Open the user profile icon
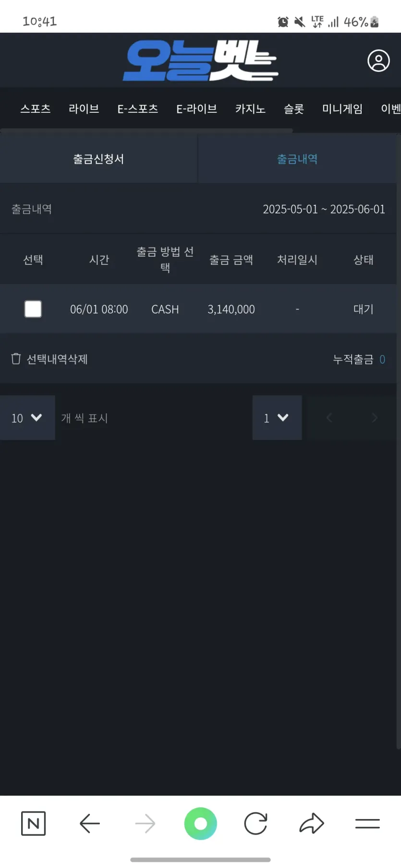Viewport: 401px width, 868px height. click(378, 61)
